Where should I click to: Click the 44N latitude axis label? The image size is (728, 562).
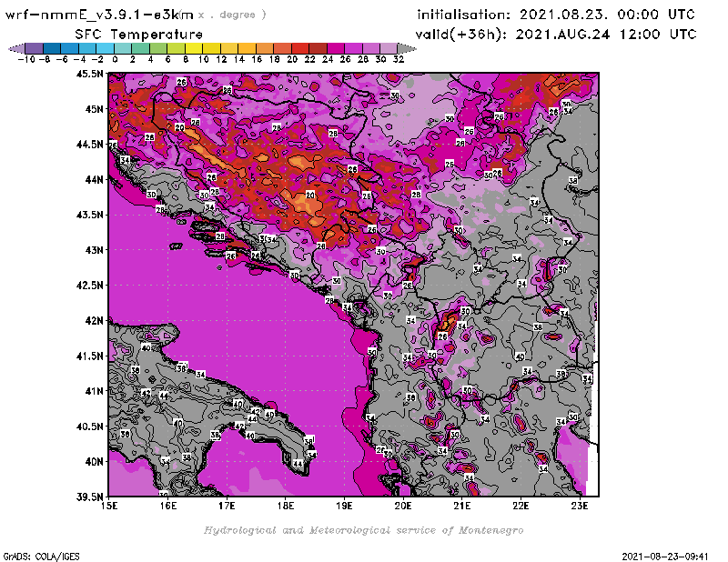pos(95,179)
